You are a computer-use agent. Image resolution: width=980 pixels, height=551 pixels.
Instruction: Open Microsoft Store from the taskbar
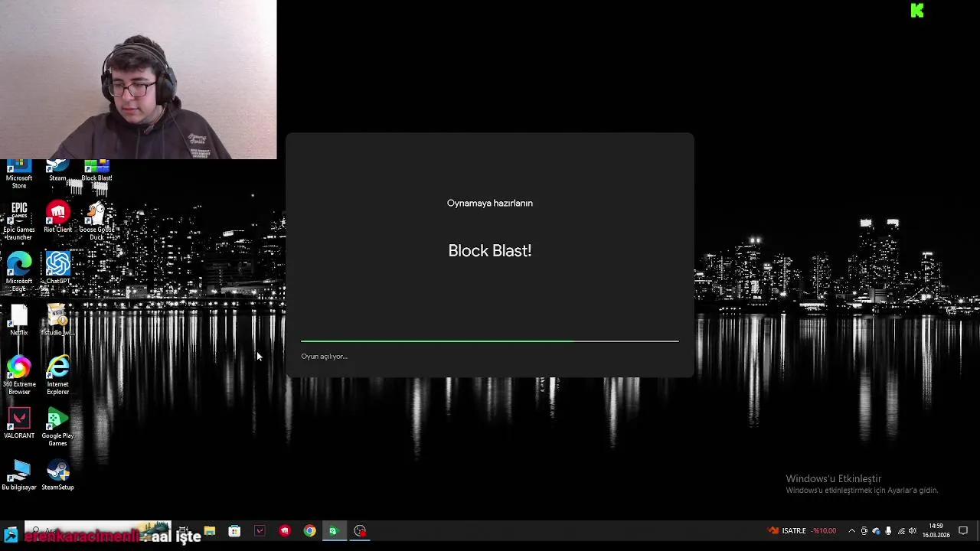click(234, 531)
